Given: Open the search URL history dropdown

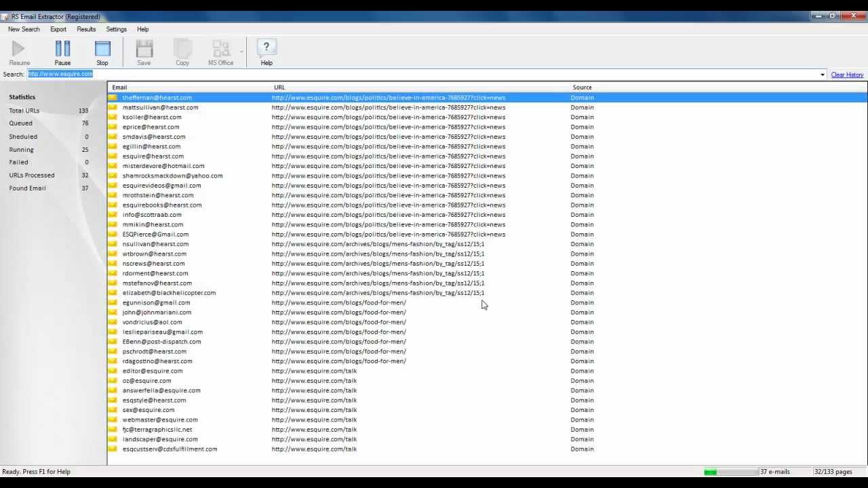Looking at the screenshot, I should 823,75.
